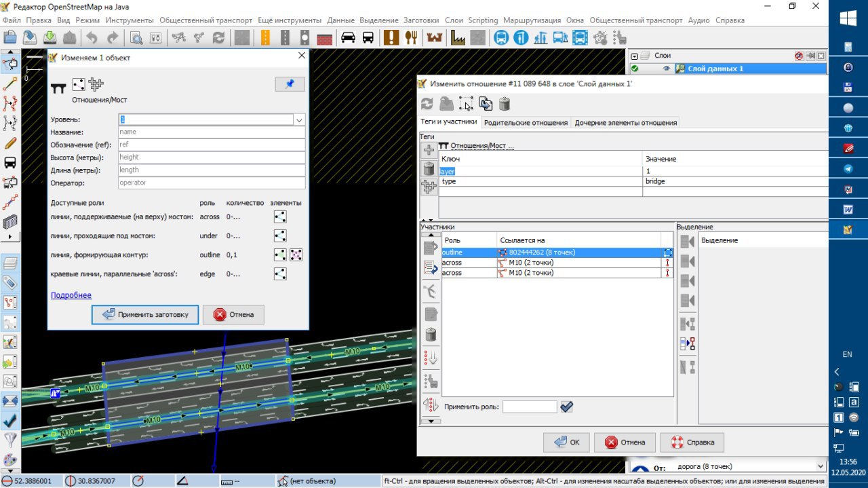Switch to Теги и участники tab

[x=450, y=122]
